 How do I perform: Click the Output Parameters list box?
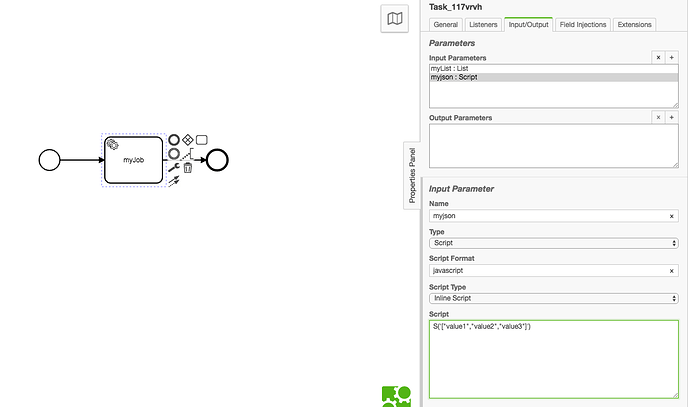tap(554, 146)
